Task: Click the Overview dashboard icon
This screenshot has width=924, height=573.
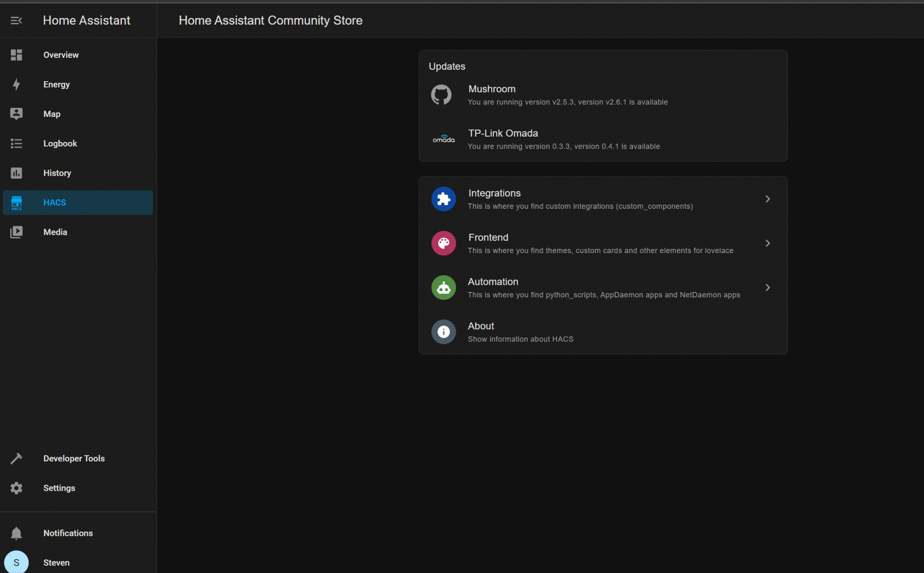Action: point(16,55)
